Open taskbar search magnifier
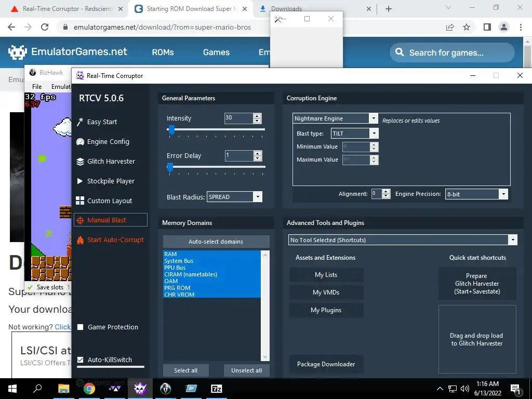 pyautogui.click(x=37, y=388)
